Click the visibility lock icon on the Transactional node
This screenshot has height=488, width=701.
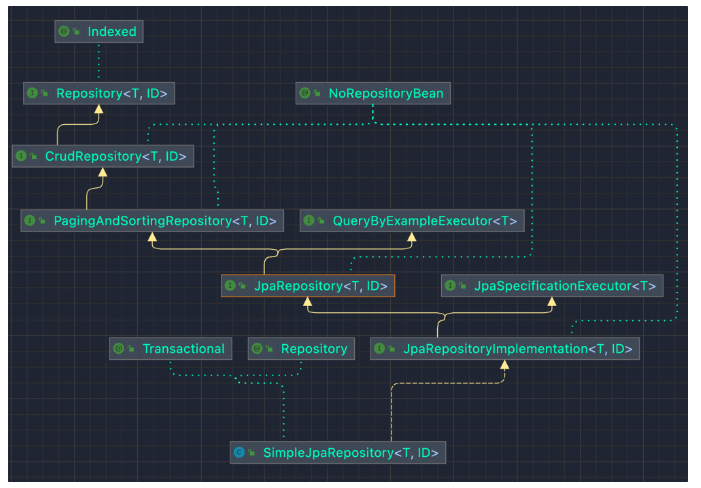[131, 349]
